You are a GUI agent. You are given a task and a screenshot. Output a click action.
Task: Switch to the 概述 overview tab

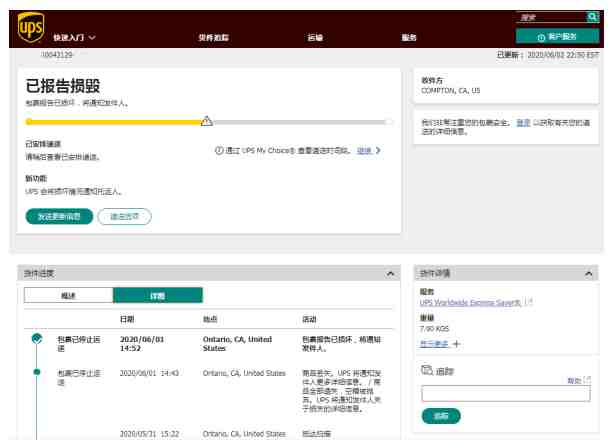[69, 296]
